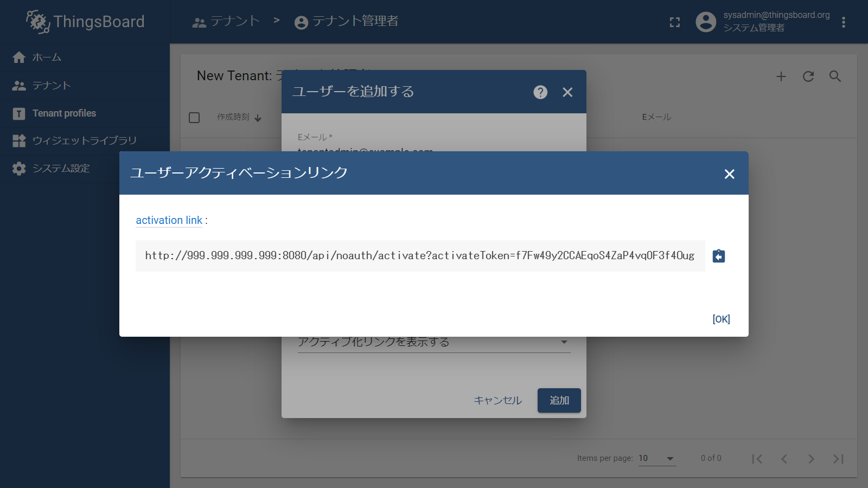Toggle the select-all checkbox in the table header
Screen dimensions: 868x488
[194, 117]
